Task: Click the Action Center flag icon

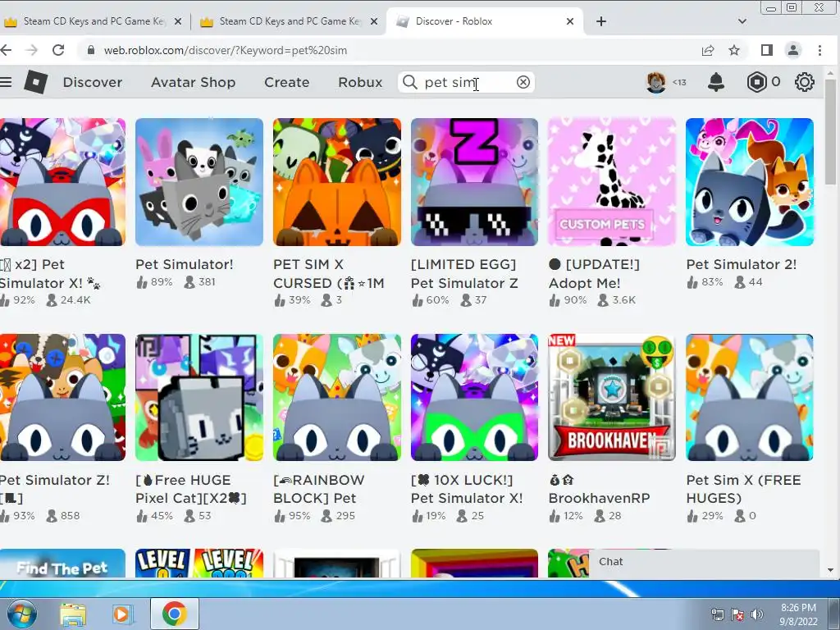Action: click(x=737, y=614)
